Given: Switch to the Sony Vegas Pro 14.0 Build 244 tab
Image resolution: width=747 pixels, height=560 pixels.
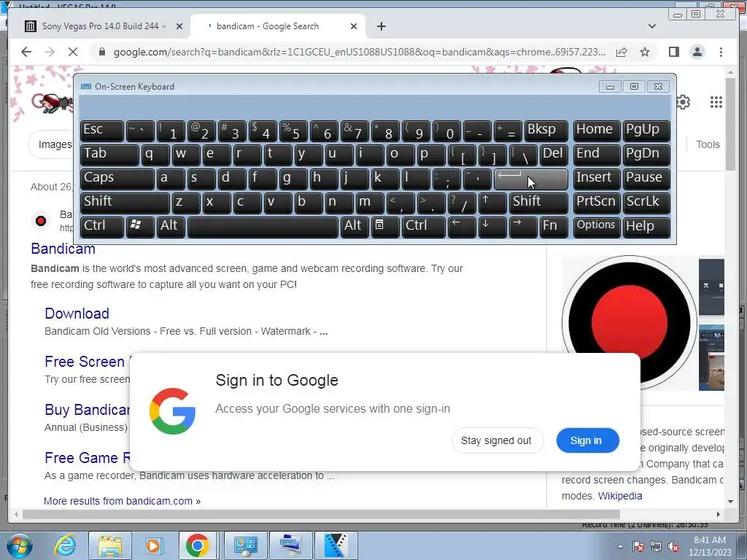Looking at the screenshot, I should 104,26.
